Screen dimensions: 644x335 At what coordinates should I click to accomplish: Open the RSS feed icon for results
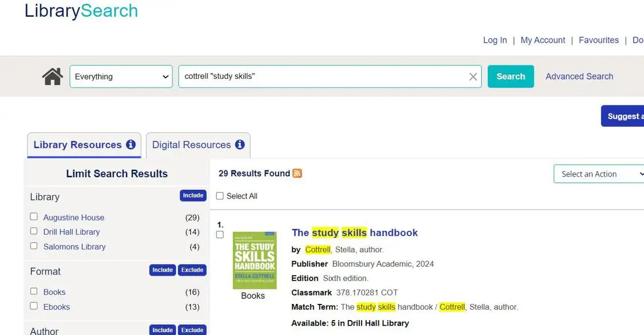click(x=297, y=173)
